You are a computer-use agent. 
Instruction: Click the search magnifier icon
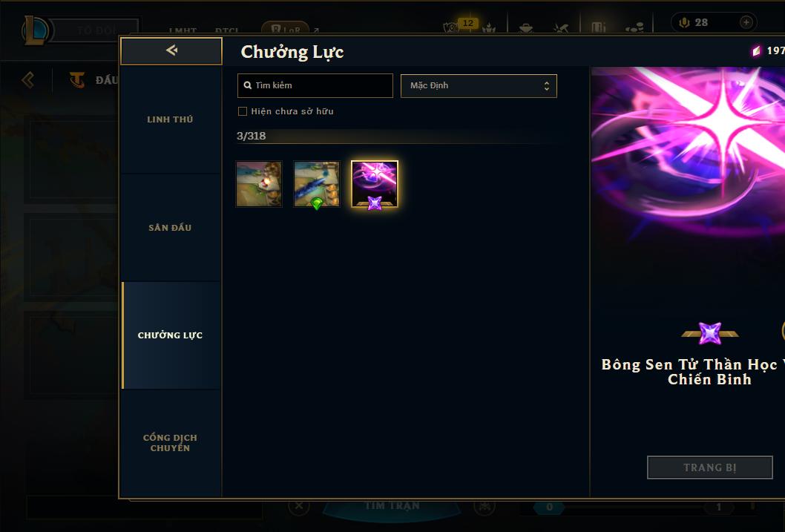point(247,85)
